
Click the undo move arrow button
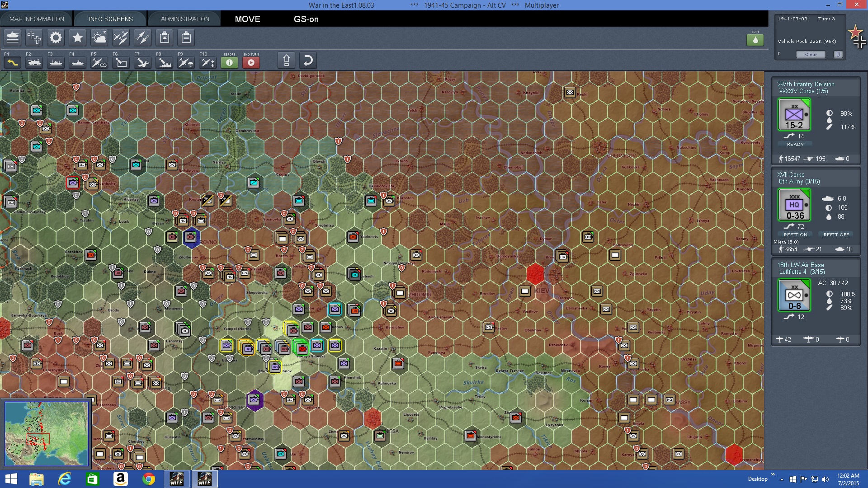(308, 60)
